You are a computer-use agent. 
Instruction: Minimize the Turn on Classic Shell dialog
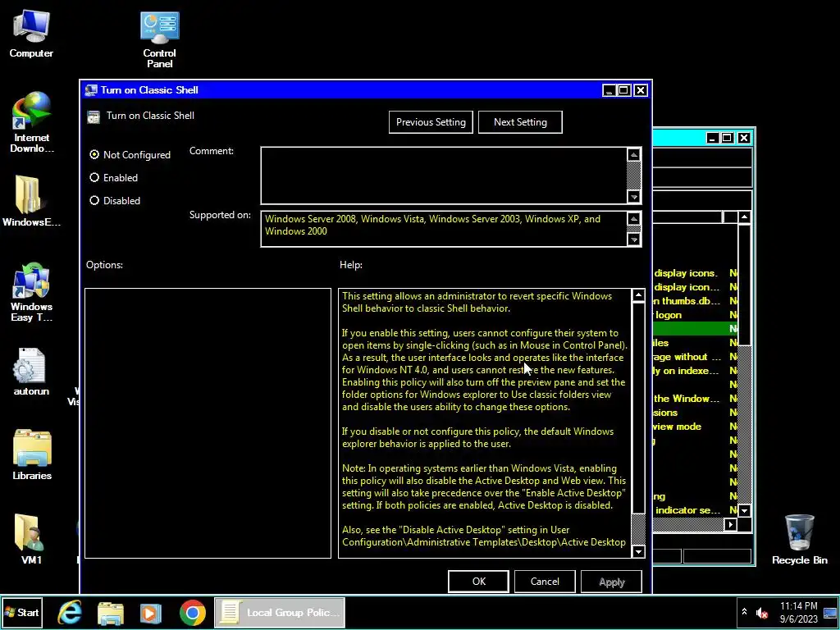click(x=609, y=90)
